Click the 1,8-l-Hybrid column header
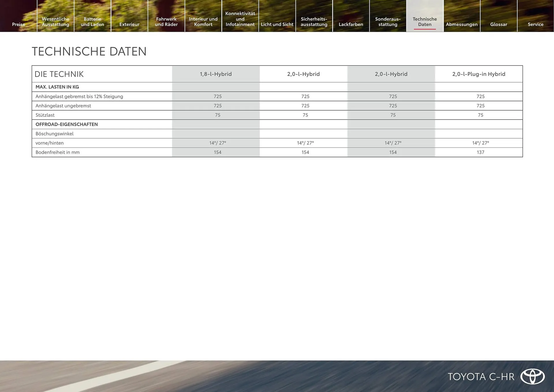 pos(216,74)
